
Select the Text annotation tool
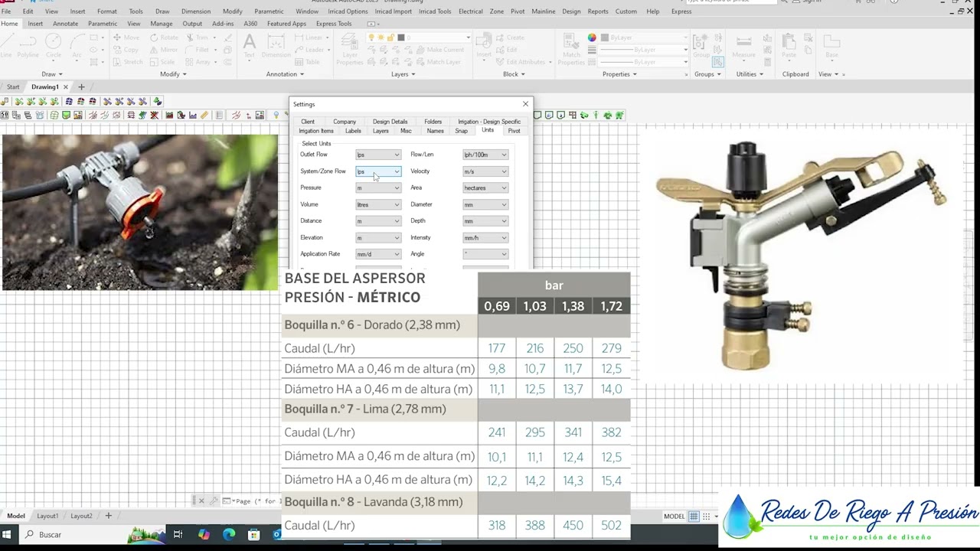249,46
